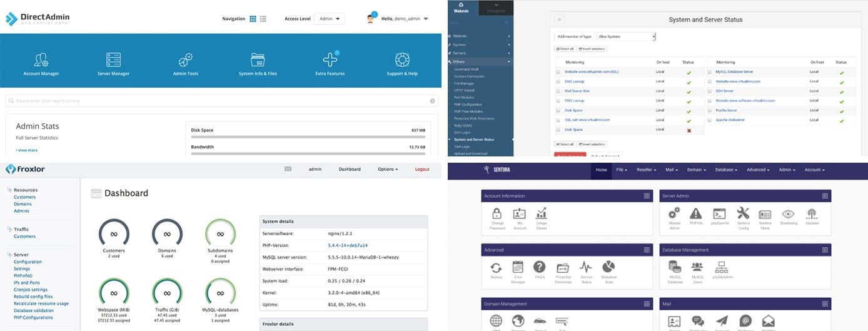Open Sentora Config wrench icon

click(x=743, y=213)
